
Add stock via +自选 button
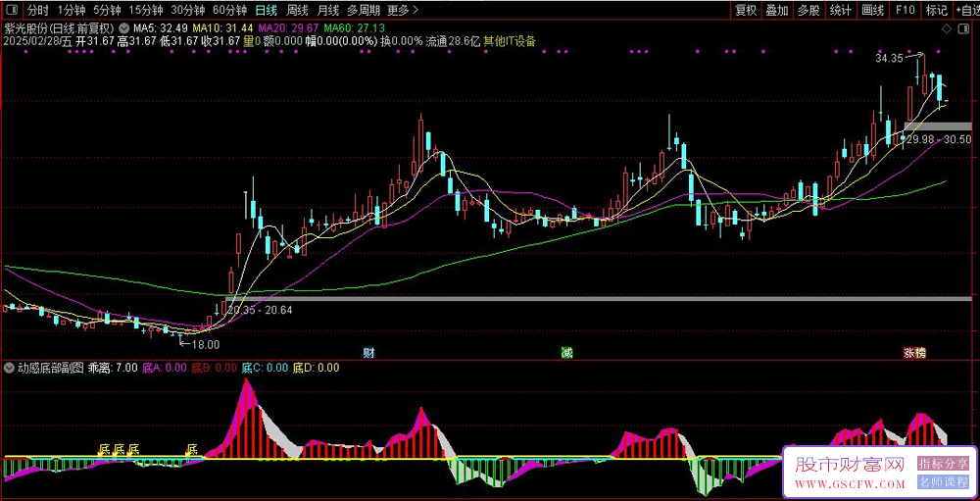(x=967, y=10)
